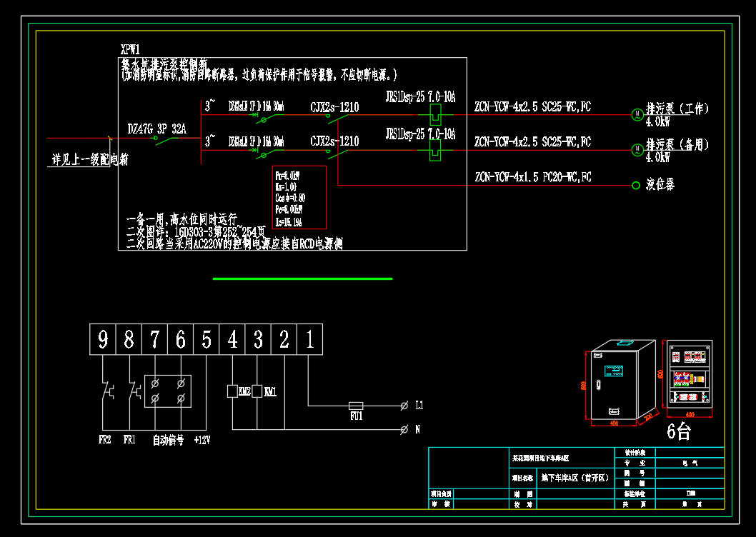Click the FR2 label
Viewport: 756px width, 537px height.
104,440
